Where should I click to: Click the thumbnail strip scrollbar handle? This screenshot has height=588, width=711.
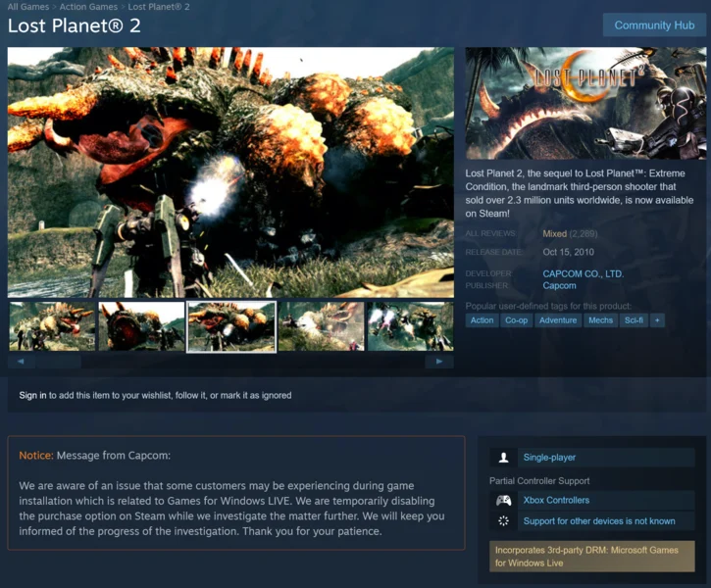click(x=59, y=362)
